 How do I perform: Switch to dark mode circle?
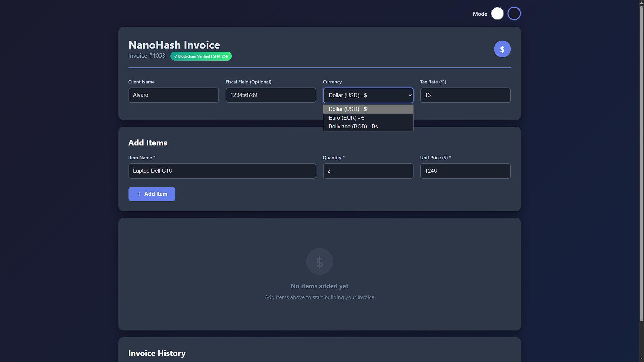[514, 14]
